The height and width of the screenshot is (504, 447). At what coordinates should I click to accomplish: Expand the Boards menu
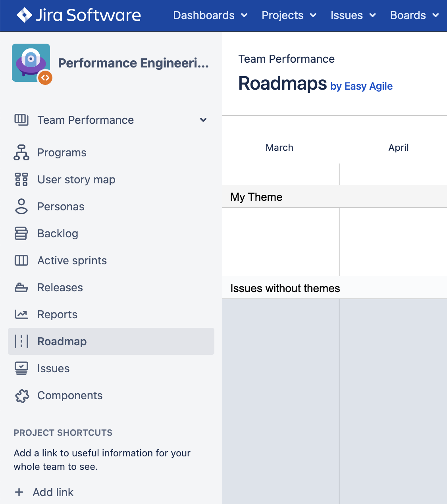click(414, 15)
